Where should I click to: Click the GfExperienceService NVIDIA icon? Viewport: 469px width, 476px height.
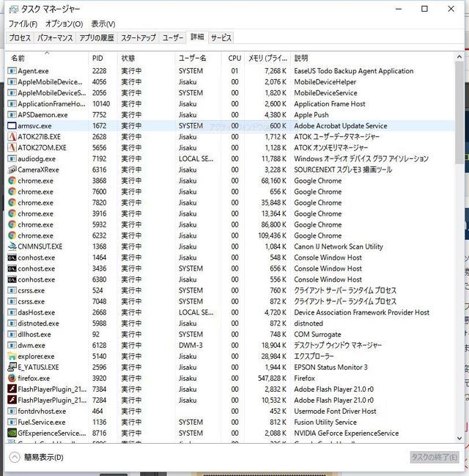click(x=12, y=433)
